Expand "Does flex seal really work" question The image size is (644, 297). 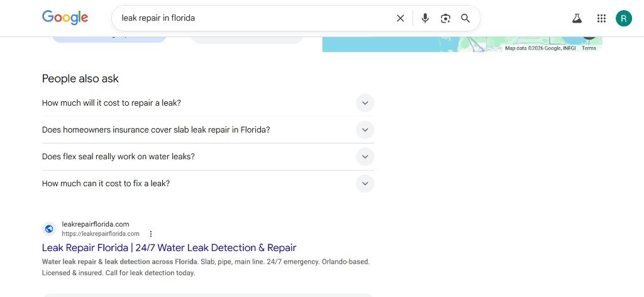208,157
